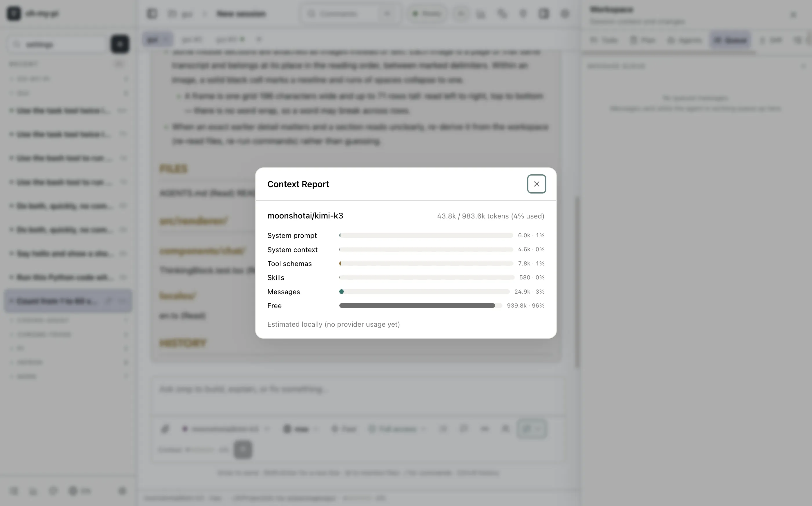Select the System context row label
The image size is (812, 506).
click(292, 250)
